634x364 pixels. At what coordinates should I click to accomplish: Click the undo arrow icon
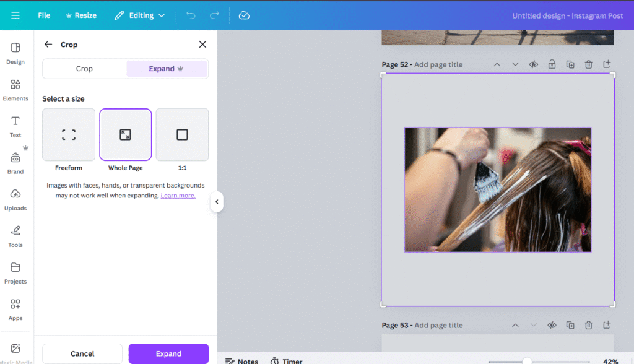click(x=191, y=15)
